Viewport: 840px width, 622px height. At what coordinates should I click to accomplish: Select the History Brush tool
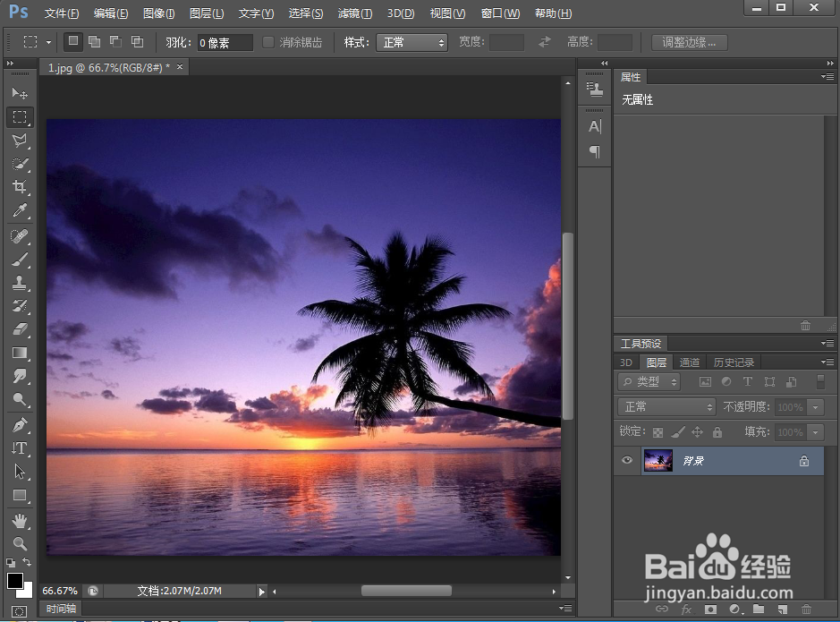(20, 306)
